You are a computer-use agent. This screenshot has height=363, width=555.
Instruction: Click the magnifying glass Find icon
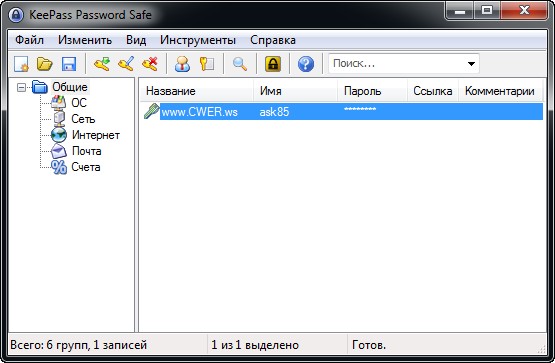pos(240,64)
